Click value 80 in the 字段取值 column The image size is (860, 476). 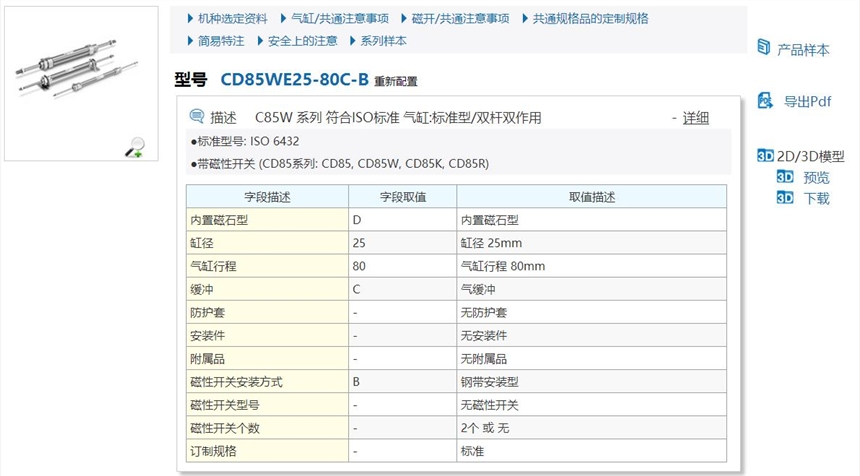(x=403, y=266)
